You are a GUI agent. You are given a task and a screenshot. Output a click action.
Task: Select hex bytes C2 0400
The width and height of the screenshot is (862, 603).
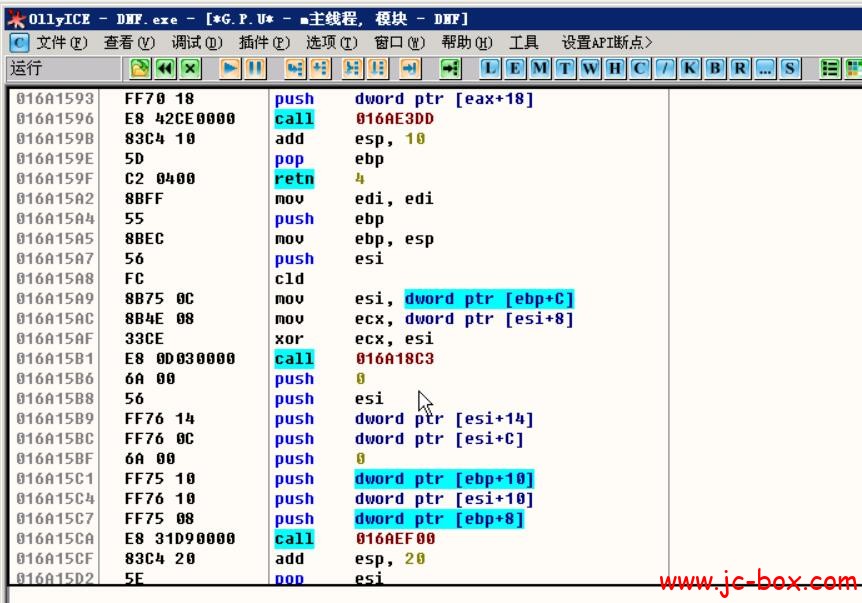click(160, 179)
